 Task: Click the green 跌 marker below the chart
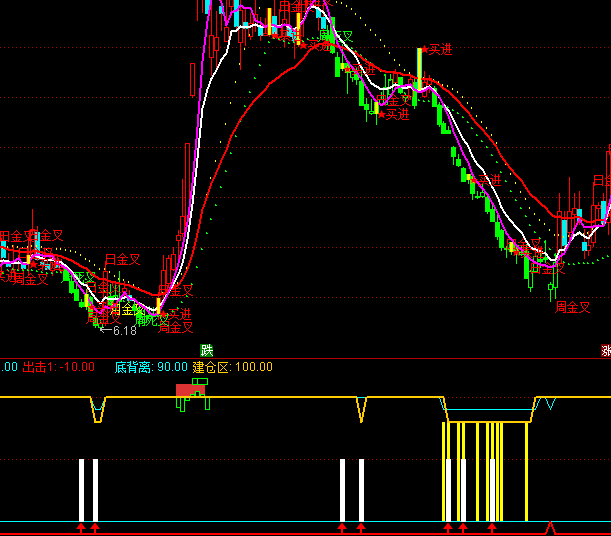pyautogui.click(x=207, y=349)
